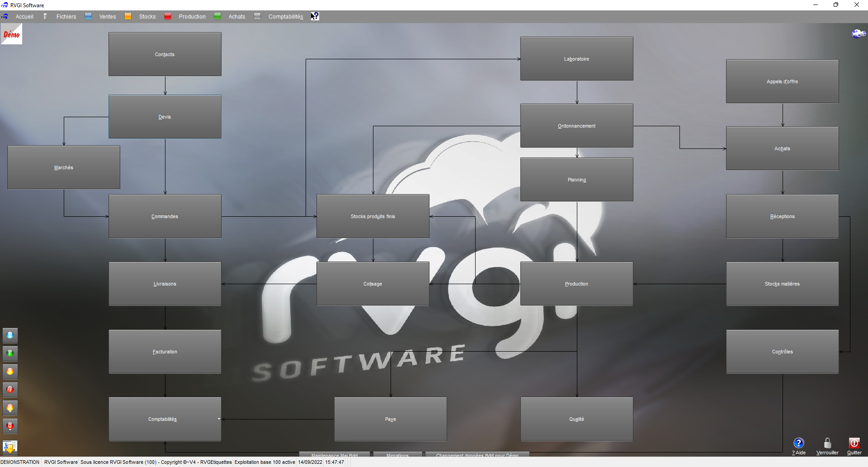Click 'Exploitation base 100 active' status text
Viewport: 868px width, 467px height.
point(264,462)
